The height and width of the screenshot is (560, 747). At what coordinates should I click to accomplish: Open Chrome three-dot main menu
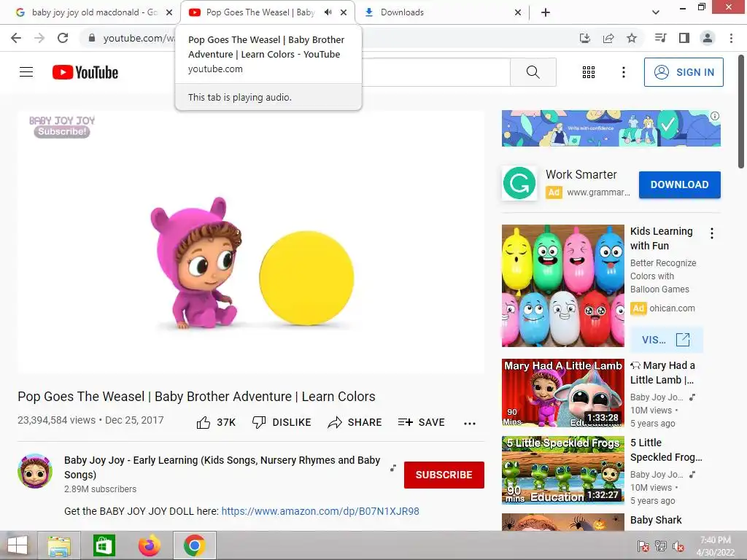coord(731,38)
